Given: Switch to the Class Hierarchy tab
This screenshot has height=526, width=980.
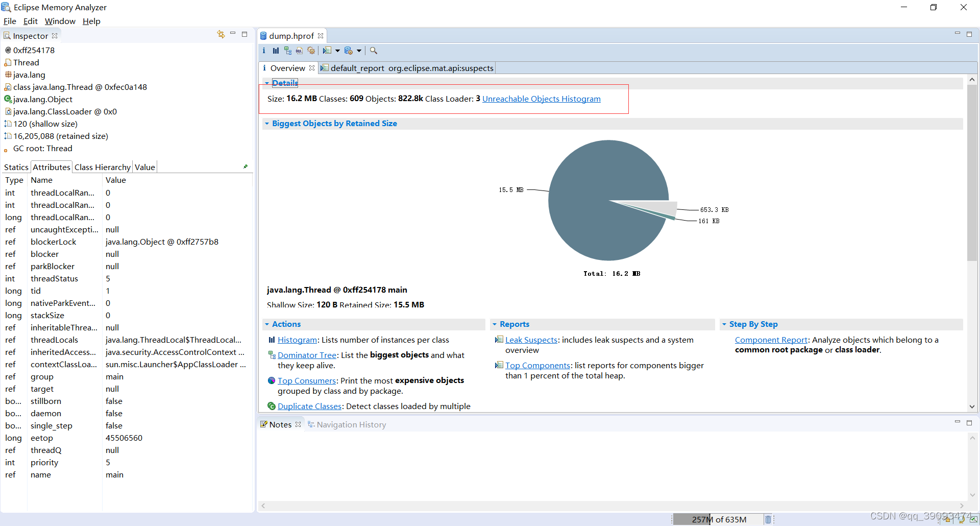Looking at the screenshot, I should click(x=103, y=167).
